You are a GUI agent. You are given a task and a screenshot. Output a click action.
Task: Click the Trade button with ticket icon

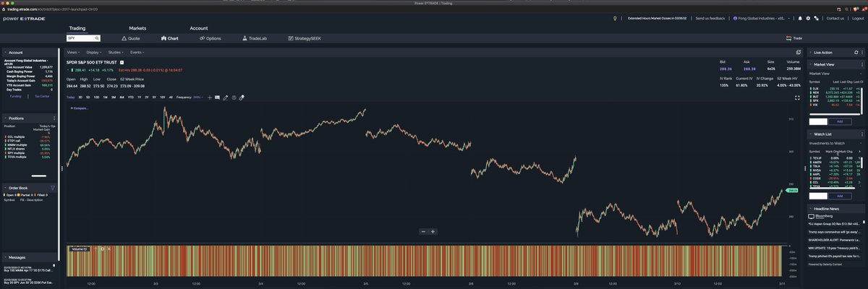[796, 38]
